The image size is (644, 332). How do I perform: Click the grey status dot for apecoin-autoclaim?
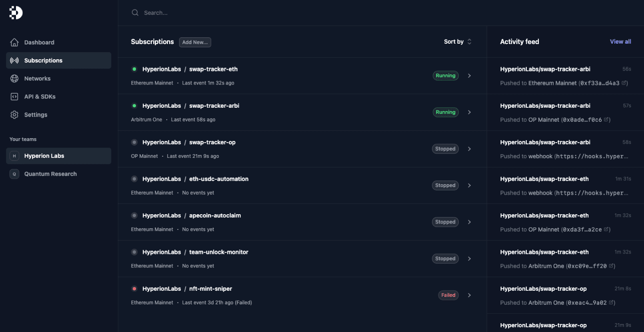(134, 215)
